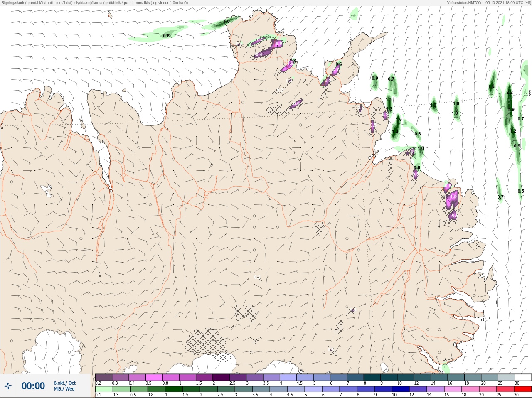The height and width of the screenshot is (398, 532).
Task: Click the date label 6.okt./ Oct
Action: [64, 383]
